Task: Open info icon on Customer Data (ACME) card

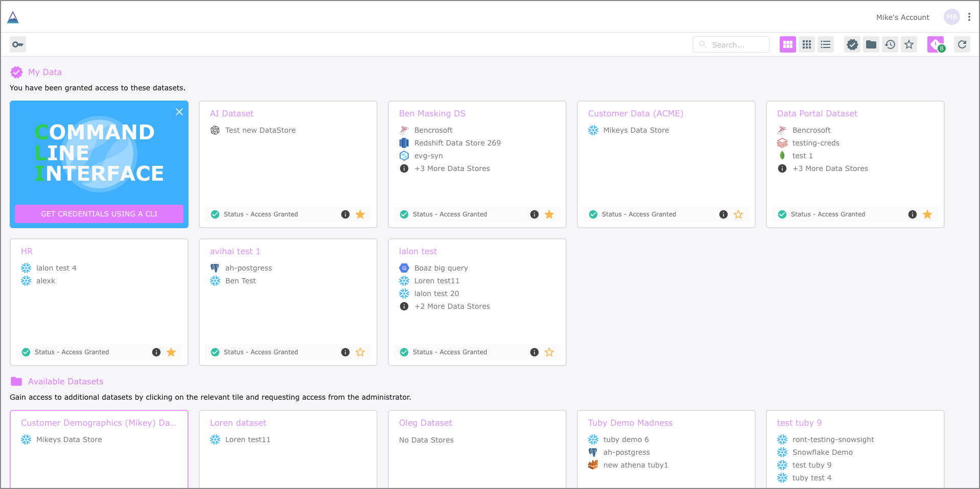Action: click(724, 214)
